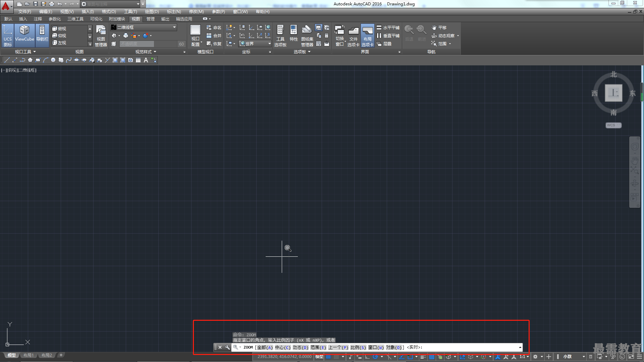644x362 pixels.
Task: Click the opacity (不透明度) slider
Action: click(x=148, y=44)
